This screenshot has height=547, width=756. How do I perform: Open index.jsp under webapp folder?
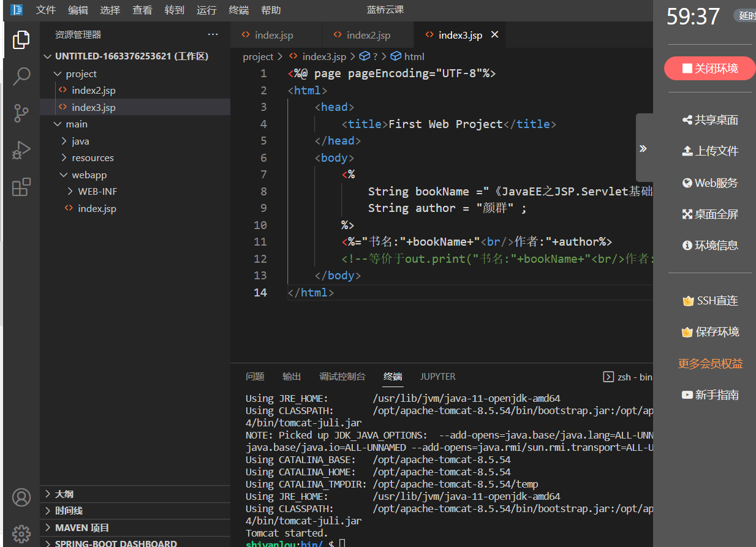pos(135,208)
